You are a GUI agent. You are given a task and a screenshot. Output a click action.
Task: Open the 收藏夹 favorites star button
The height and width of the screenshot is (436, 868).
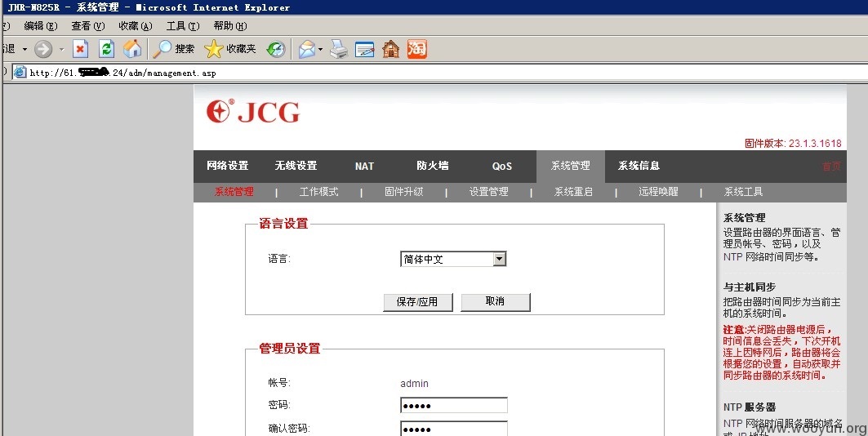229,49
